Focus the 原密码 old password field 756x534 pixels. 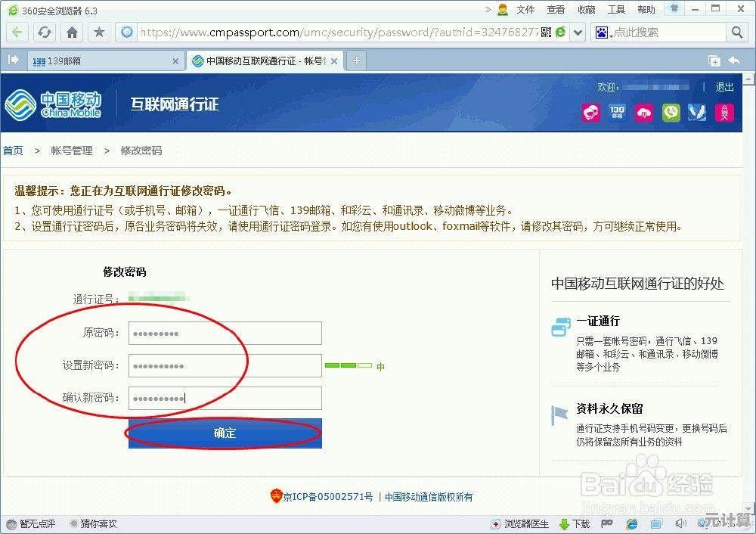225,333
